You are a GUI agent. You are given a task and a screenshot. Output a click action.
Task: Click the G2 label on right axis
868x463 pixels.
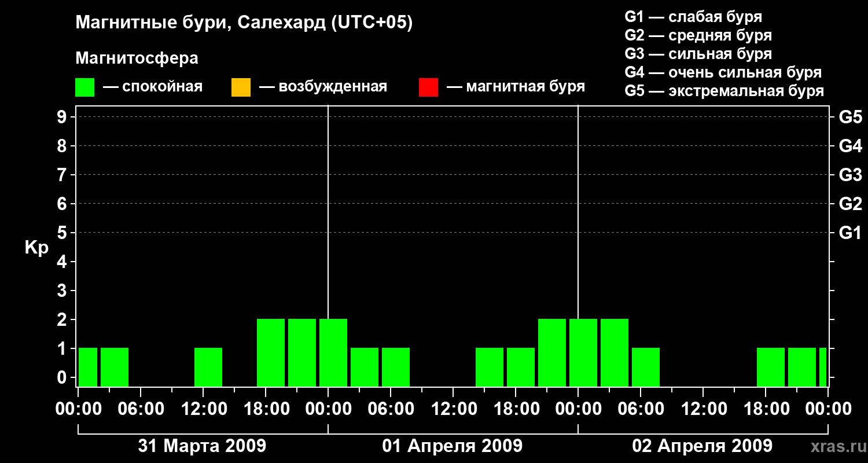[851, 204]
